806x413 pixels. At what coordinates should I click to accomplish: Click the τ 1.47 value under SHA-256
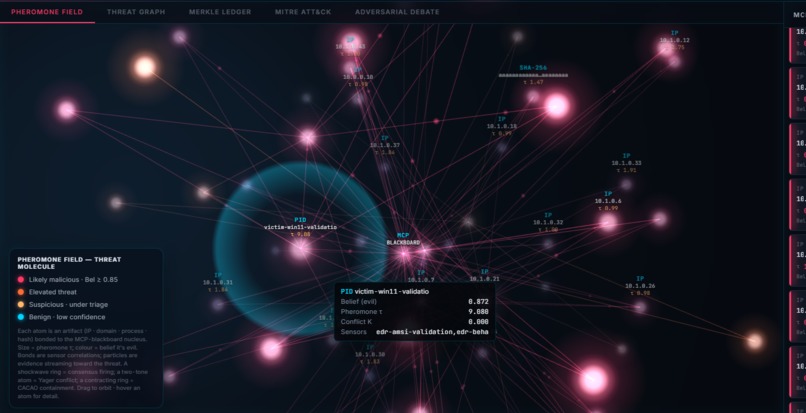click(x=533, y=82)
